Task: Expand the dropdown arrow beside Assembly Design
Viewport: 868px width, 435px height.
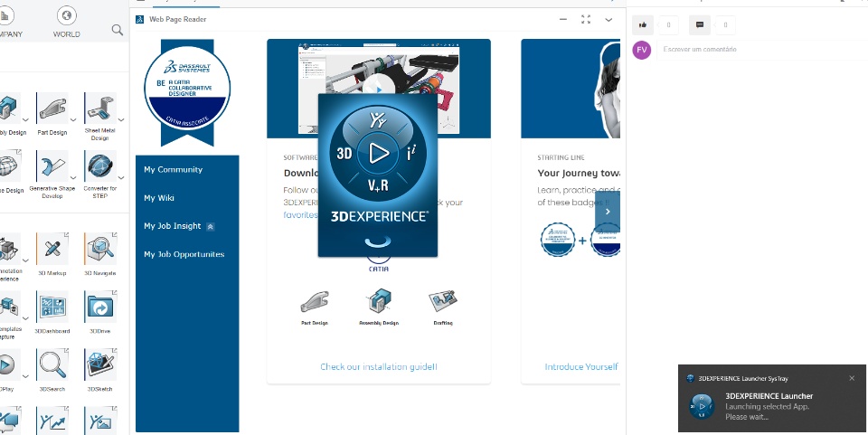Action: click(x=25, y=119)
